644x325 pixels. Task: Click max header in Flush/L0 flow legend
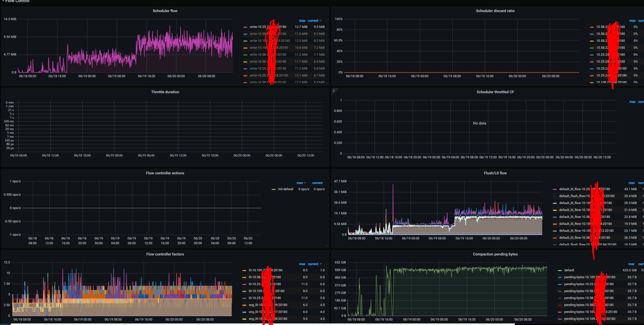pyautogui.click(x=631, y=183)
